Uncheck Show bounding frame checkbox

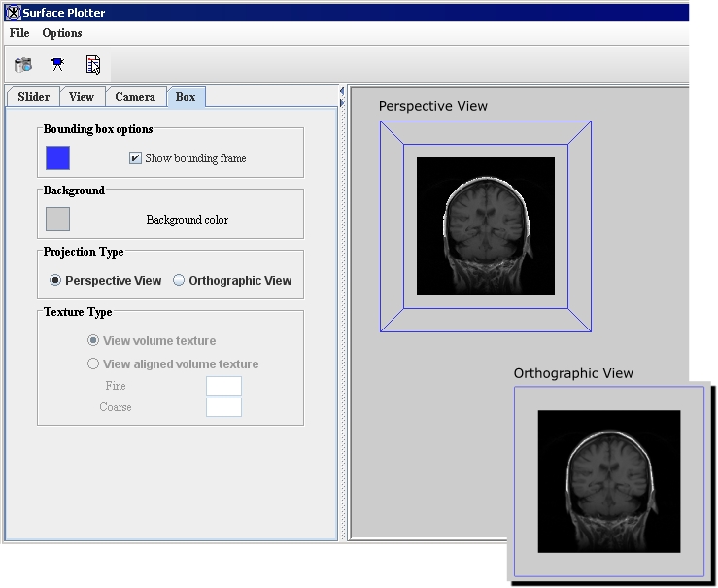(136, 157)
